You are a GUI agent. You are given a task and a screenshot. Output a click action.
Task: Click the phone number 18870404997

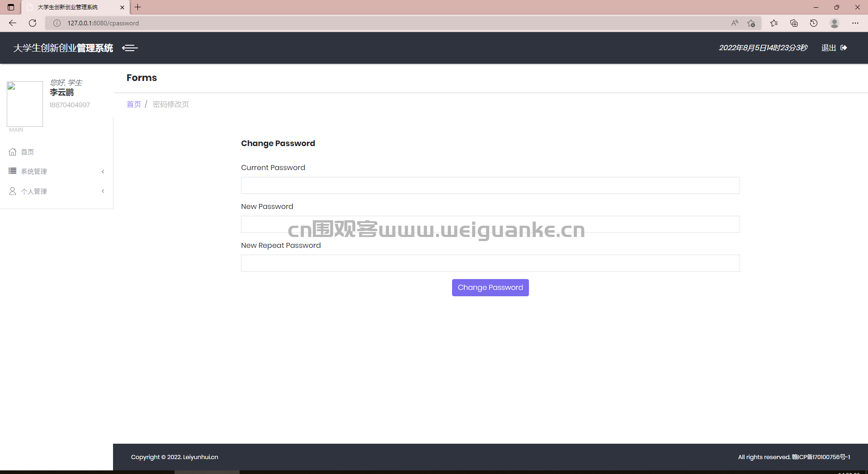tap(70, 105)
